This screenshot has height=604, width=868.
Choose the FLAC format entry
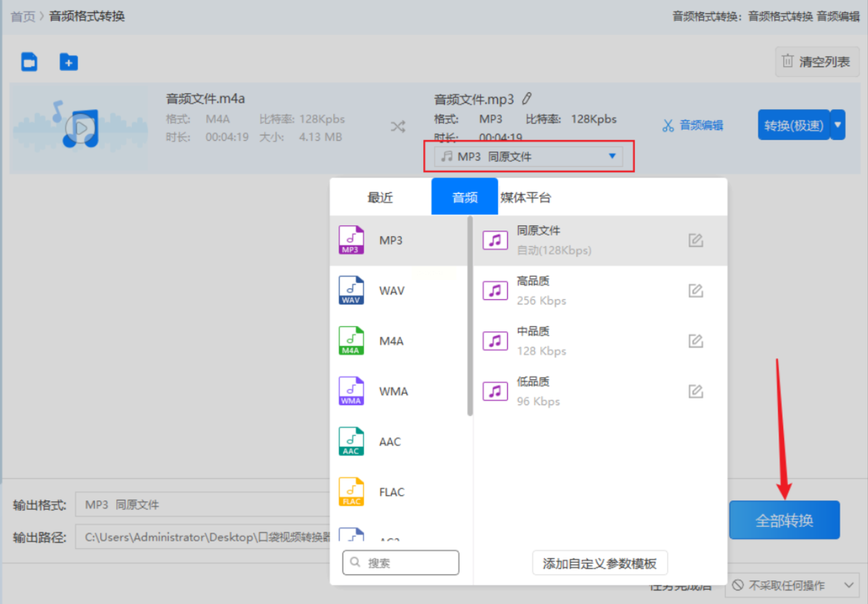391,492
